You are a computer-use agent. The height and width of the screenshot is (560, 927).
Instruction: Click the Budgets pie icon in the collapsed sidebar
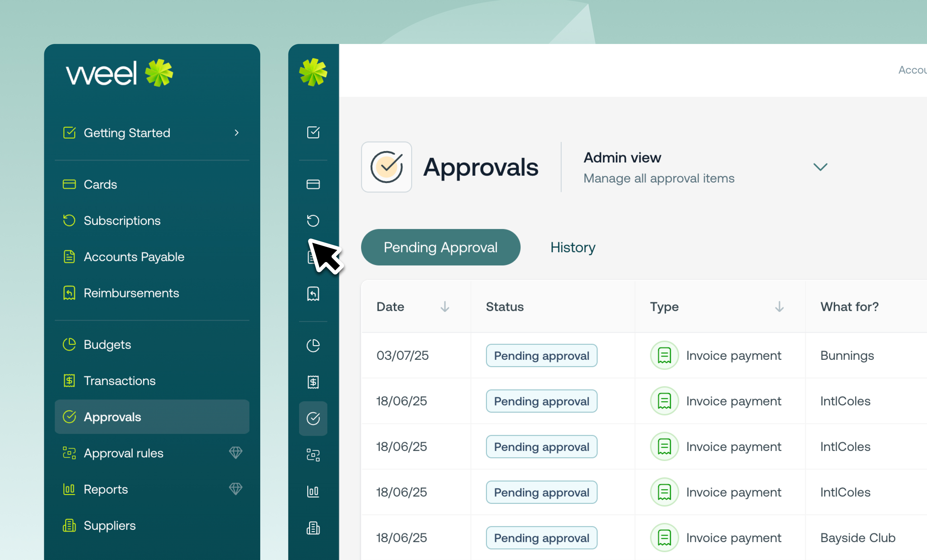(313, 345)
